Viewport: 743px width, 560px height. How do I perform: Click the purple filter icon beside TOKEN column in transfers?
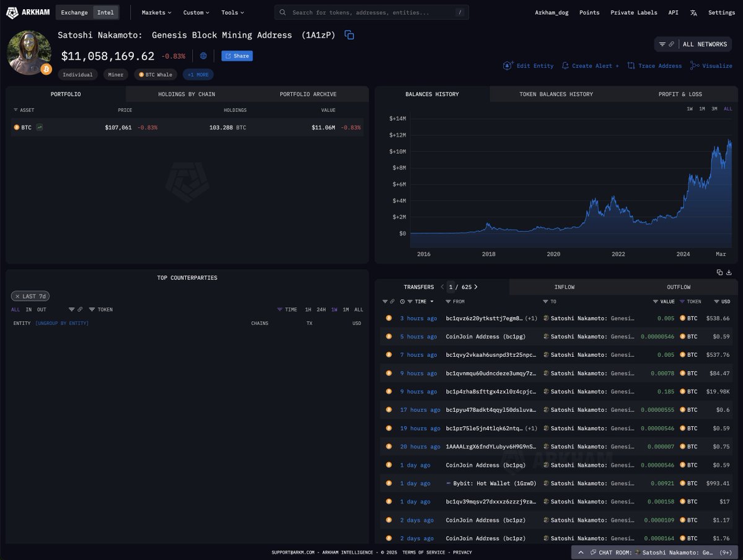point(682,302)
